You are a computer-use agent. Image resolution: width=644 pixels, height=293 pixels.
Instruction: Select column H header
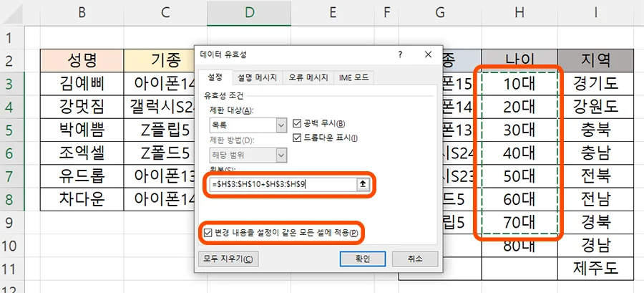[519, 13]
